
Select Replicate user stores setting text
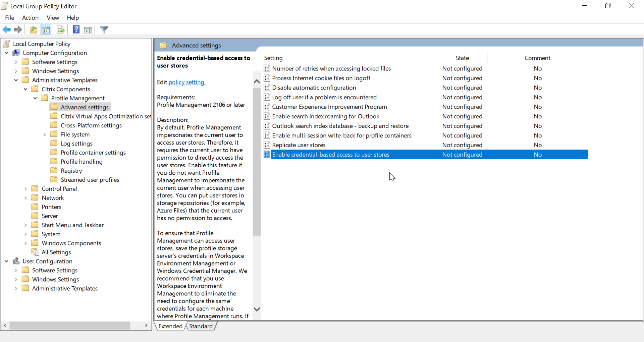pos(299,145)
